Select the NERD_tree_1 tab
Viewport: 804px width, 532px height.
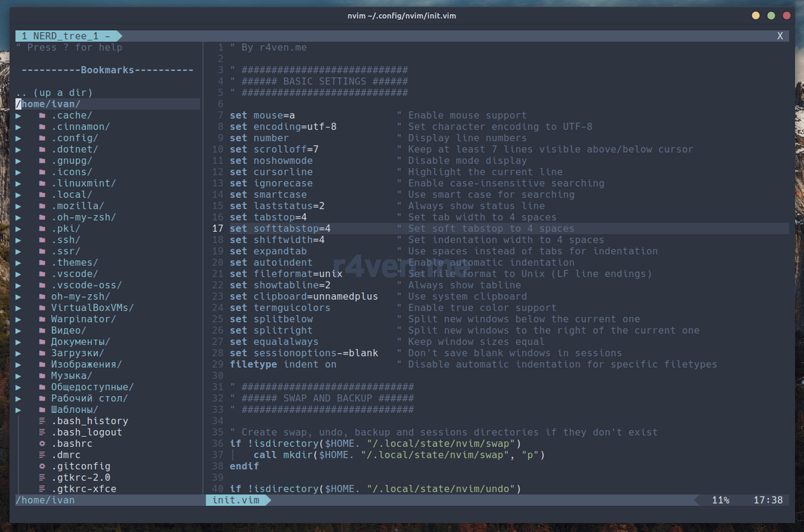pyautogui.click(x=66, y=36)
